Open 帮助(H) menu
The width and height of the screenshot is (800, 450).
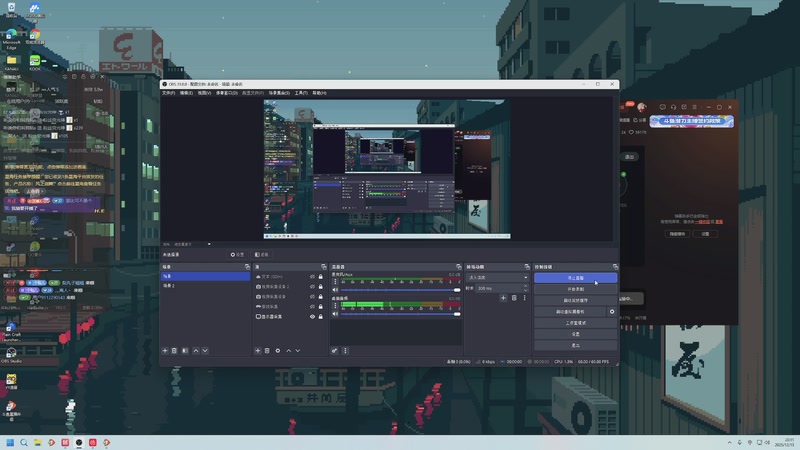tap(319, 93)
